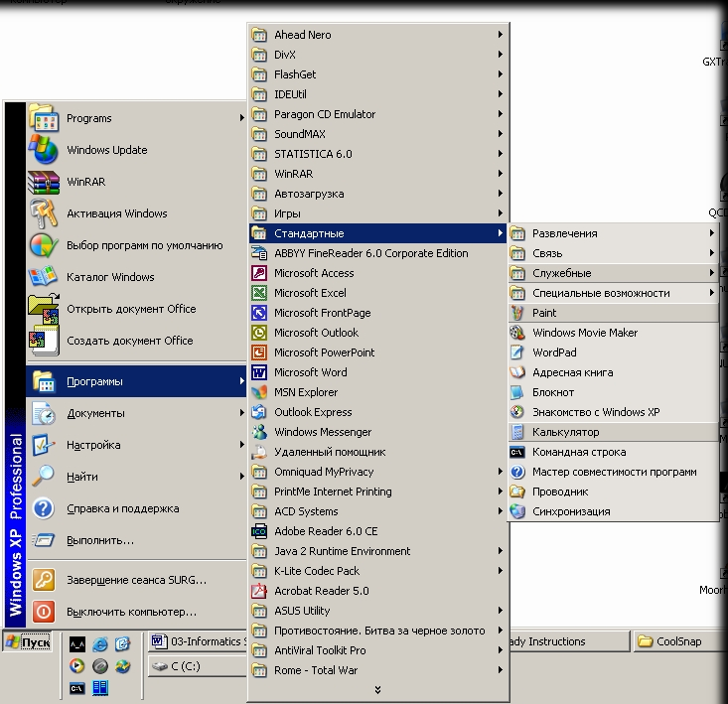
Task: Click the Microsoft Outlook icon
Action: click(259, 333)
